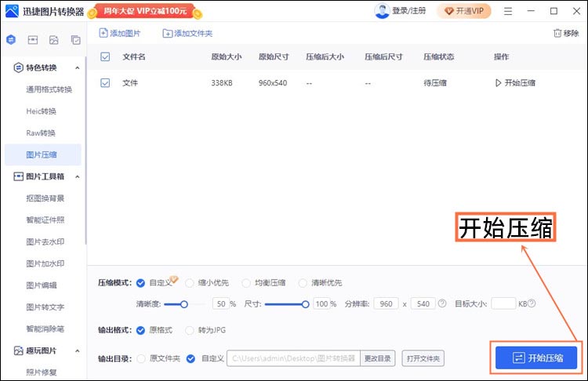The image size is (588, 381).
Task: Open 照片修复 tool
Action: click(x=42, y=372)
